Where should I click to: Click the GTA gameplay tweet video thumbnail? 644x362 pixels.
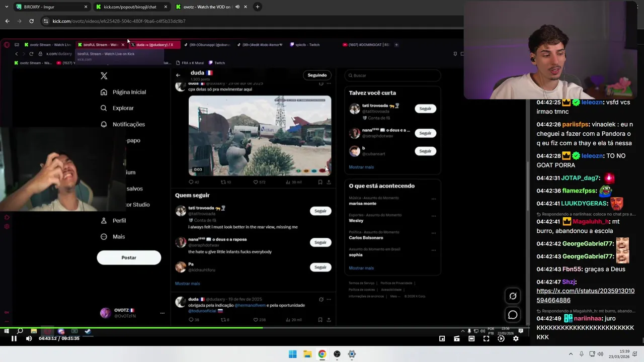(x=260, y=135)
